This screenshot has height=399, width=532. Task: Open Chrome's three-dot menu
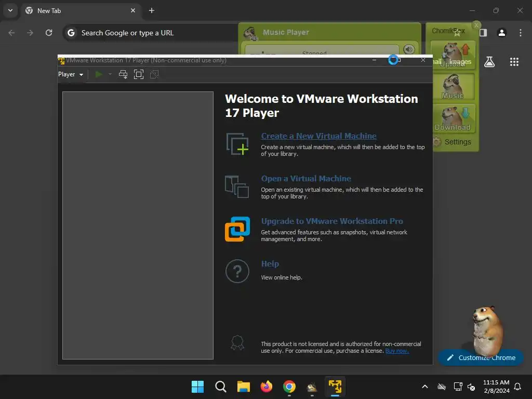(521, 33)
